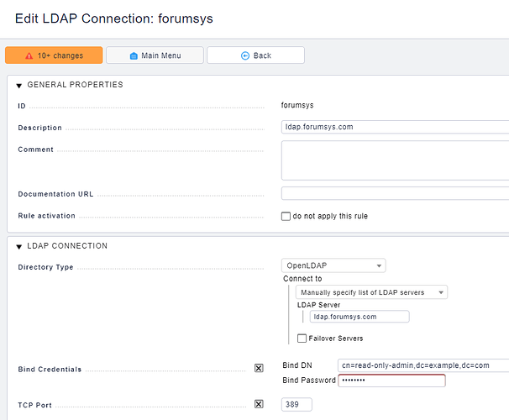The height and width of the screenshot is (420, 509).
Task: Collapse the LDAP Connection section
Action: 18,247
